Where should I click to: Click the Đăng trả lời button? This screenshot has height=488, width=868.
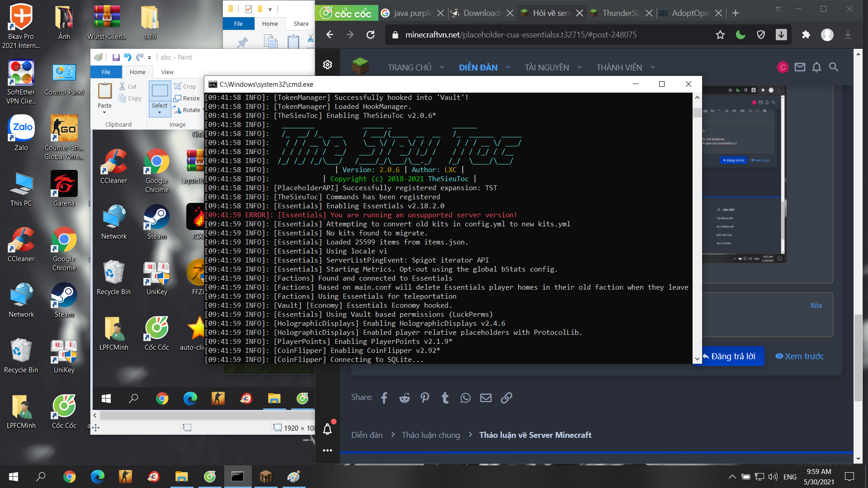(732, 356)
